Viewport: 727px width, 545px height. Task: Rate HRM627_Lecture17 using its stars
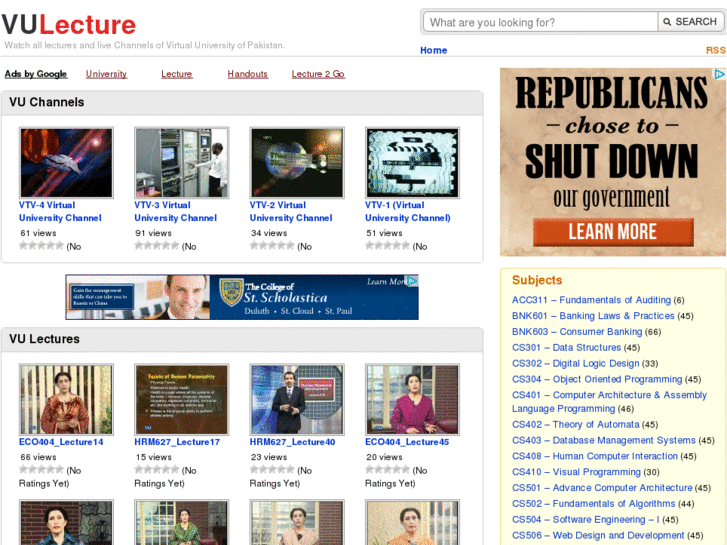click(x=157, y=469)
